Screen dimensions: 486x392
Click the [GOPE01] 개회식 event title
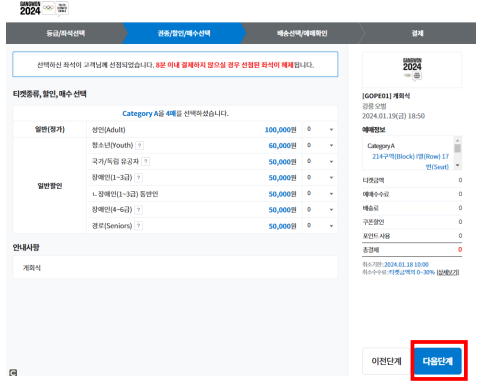(x=386, y=96)
